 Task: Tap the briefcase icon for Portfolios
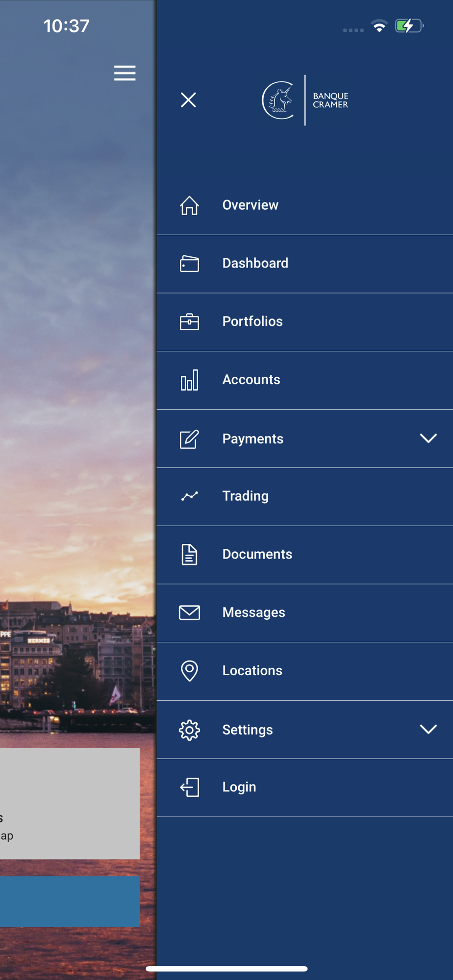[189, 322]
